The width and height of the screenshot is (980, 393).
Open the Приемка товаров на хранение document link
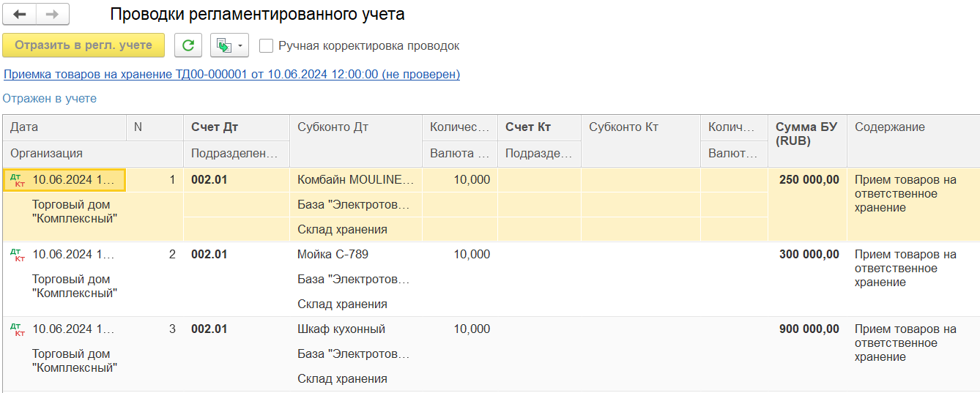click(231, 74)
